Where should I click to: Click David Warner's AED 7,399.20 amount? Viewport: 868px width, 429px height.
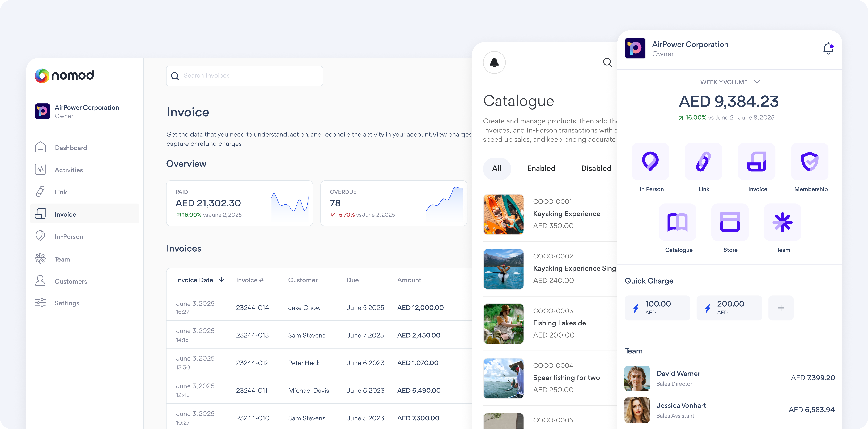(x=813, y=378)
